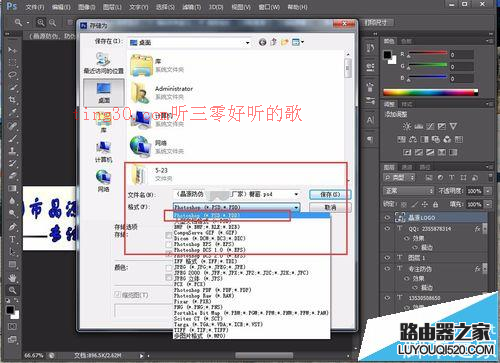
Task: Select the Rectangular Marquee tool
Action: (12, 62)
